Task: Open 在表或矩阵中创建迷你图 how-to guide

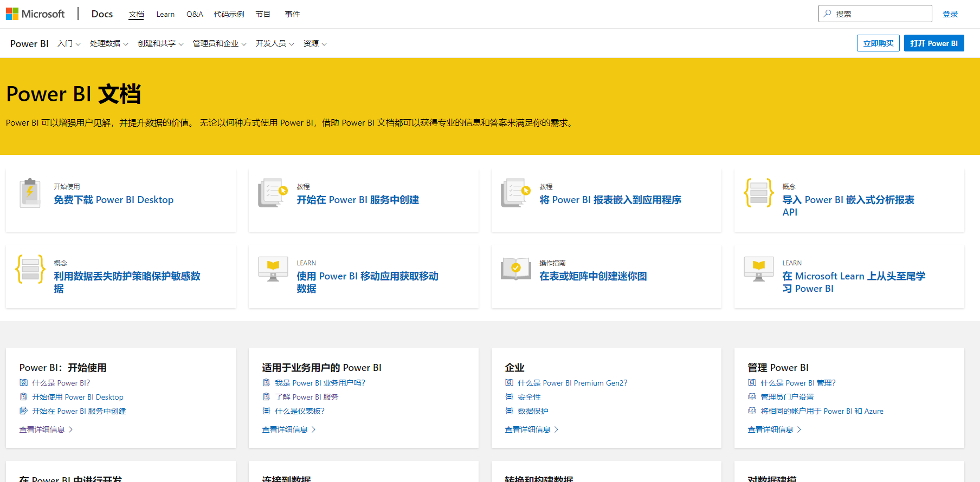Action: [x=593, y=276]
